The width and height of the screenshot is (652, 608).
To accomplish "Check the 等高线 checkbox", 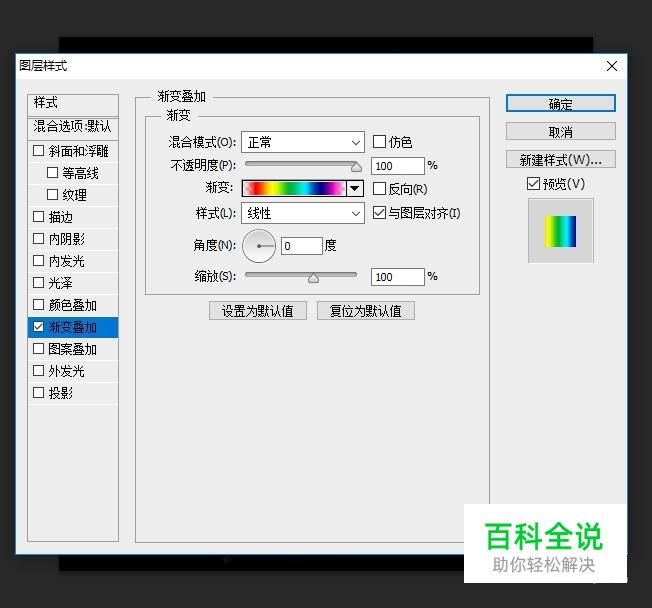I will (x=52, y=173).
